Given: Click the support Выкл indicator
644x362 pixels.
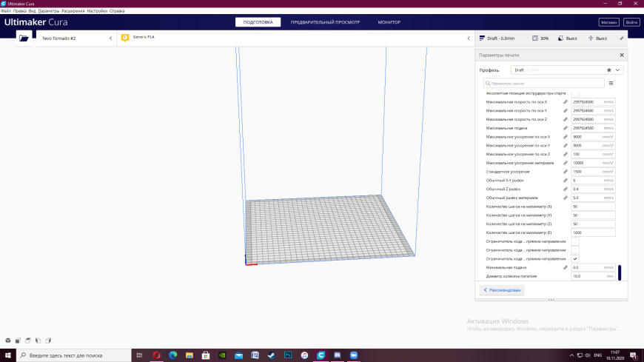Looking at the screenshot, I should [x=568, y=38].
